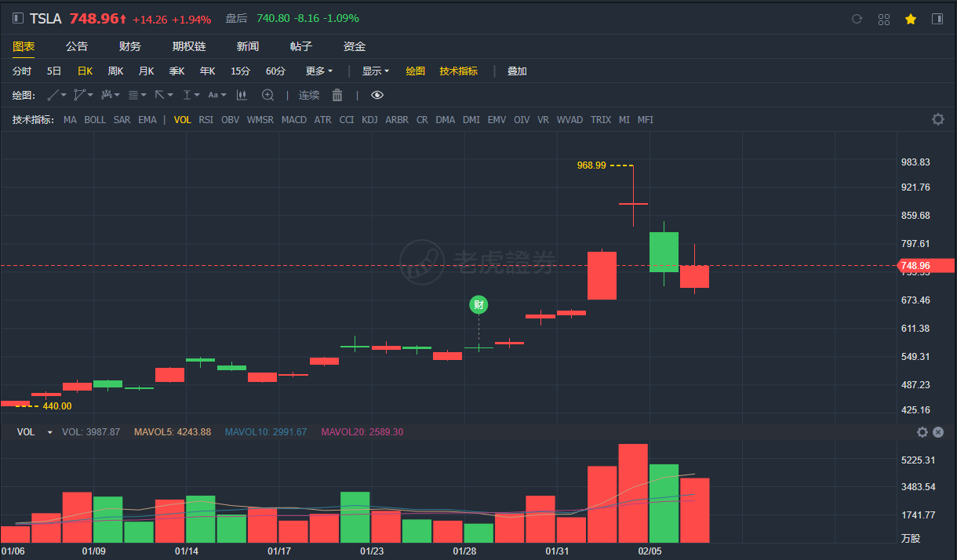This screenshot has width=957, height=560.
Task: Select the 年K yearly timeframe
Action: 207,71
